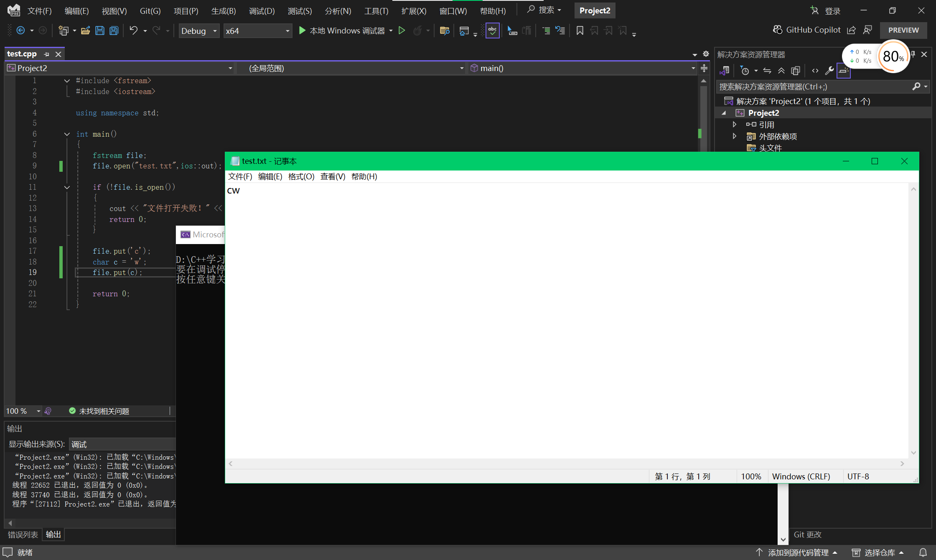Collapse the main() function fold marker
Screen dimensions: 936x560
[67, 134]
